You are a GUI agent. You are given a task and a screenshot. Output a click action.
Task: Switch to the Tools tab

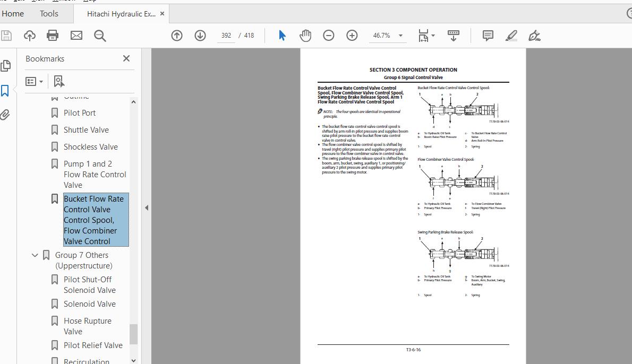[49, 14]
